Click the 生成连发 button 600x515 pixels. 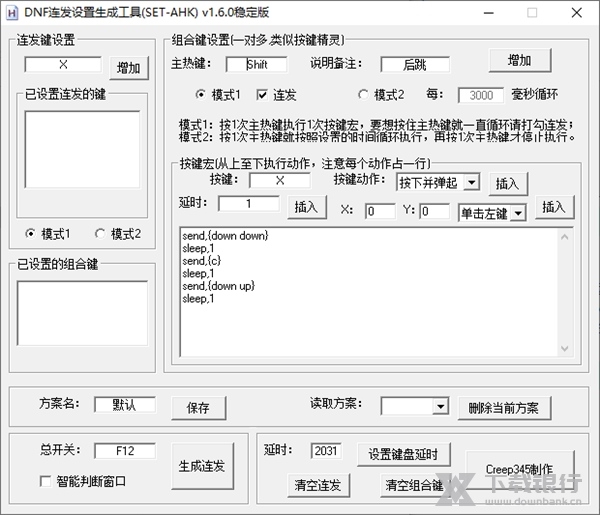[202, 466]
